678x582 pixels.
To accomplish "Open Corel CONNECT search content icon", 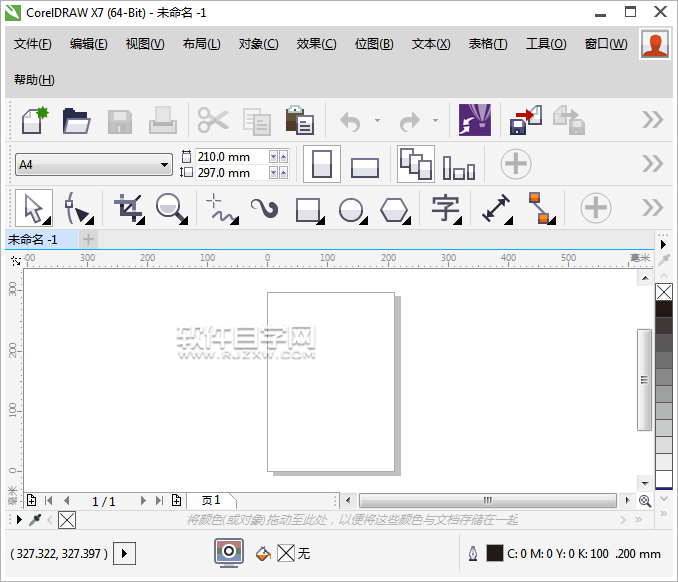I will point(475,120).
